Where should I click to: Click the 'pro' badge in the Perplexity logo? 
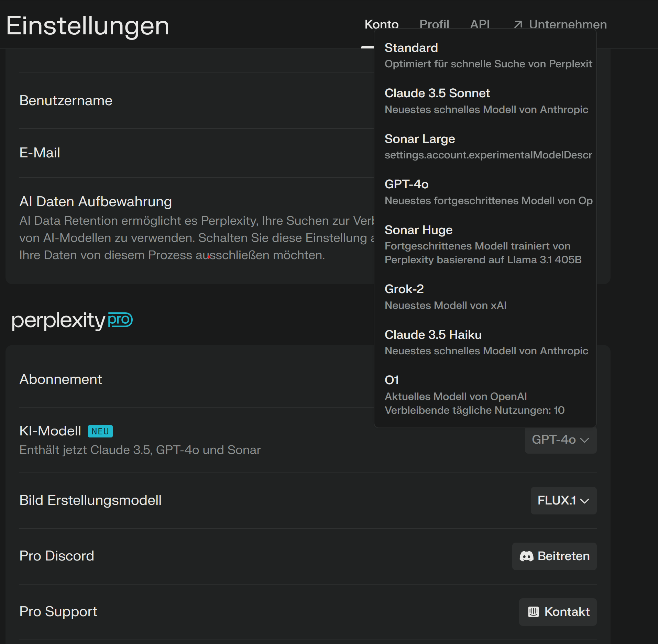click(x=120, y=321)
